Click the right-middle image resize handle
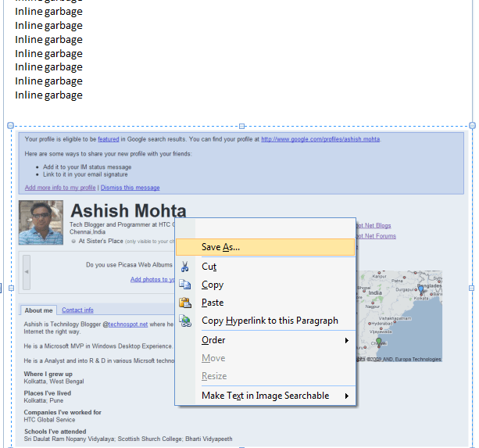The height and width of the screenshot is (448, 479). click(472, 288)
